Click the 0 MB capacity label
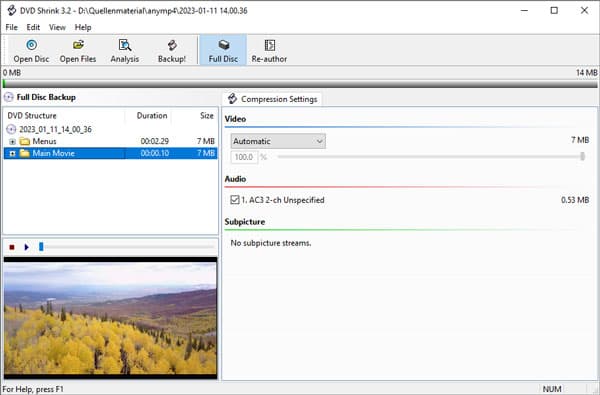Screen dimensions: 600x395 point(12,72)
